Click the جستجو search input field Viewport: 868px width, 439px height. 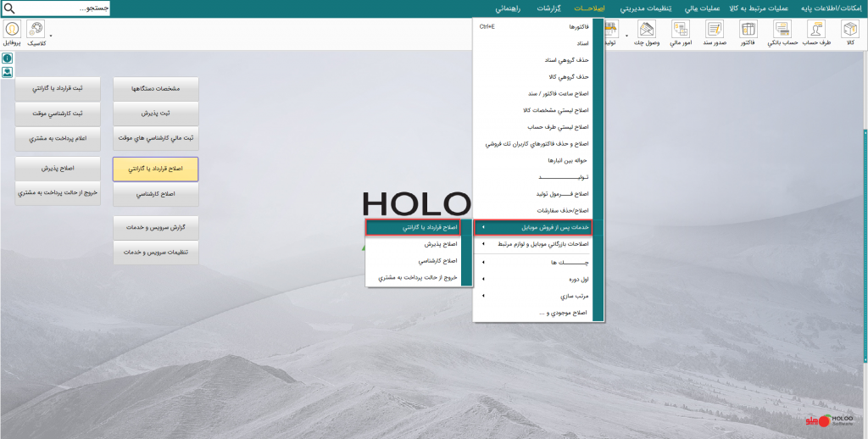68,8
